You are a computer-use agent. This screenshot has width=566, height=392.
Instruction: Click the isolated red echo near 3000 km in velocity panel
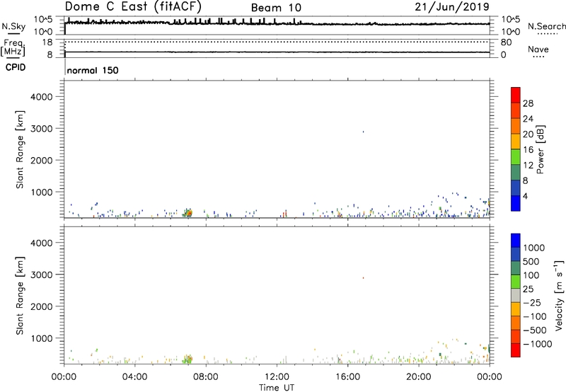pos(363,277)
